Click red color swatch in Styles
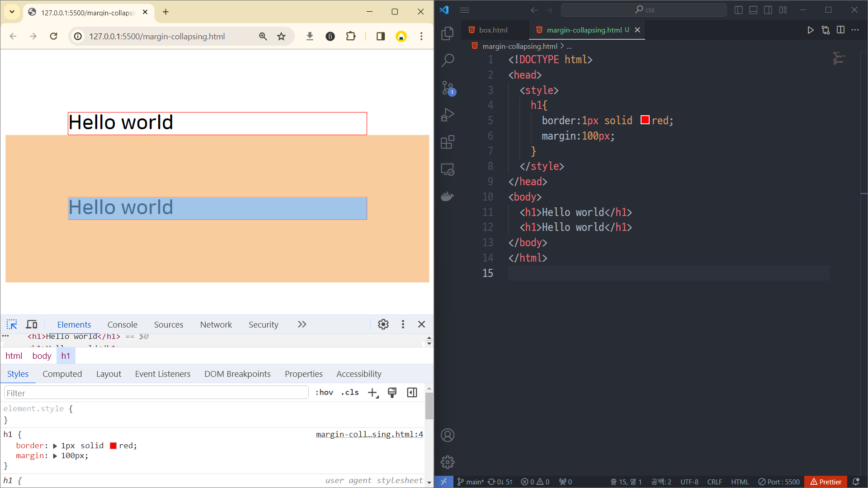This screenshot has width=868, height=488. coord(113,446)
